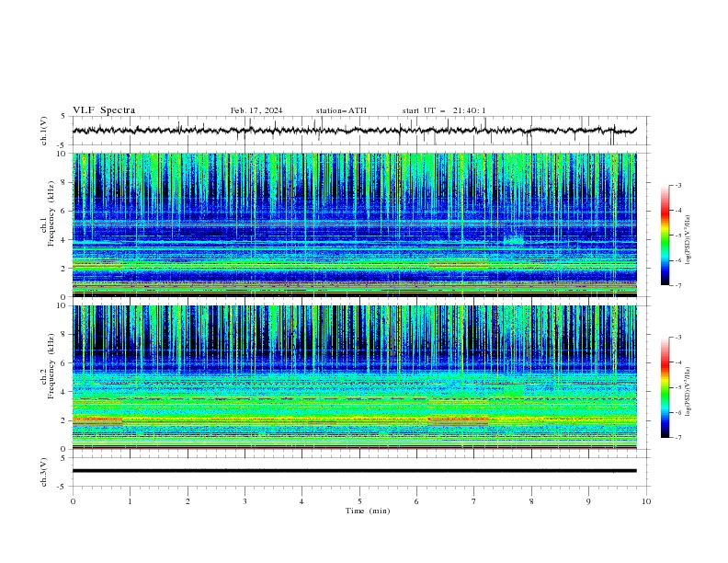
Task: Click the ch.1 color bar "log(PSD)" label
Action: (x=688, y=240)
